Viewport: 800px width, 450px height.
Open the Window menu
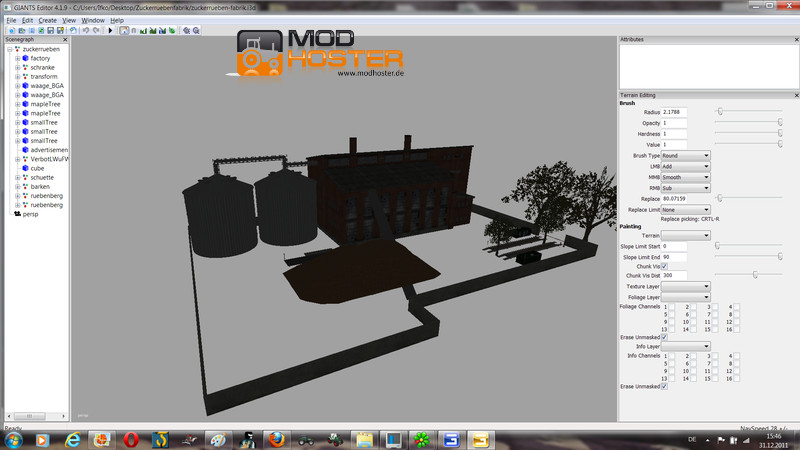[x=93, y=20]
